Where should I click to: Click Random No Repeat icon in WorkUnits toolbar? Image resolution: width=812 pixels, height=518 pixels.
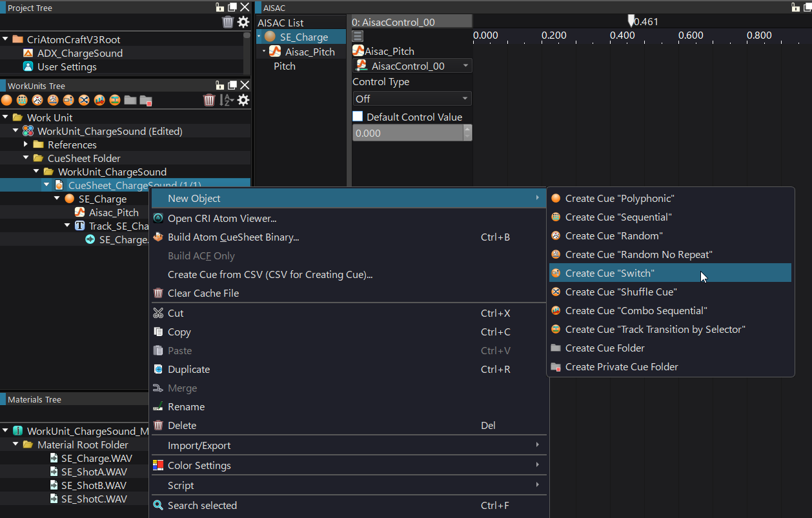tap(53, 100)
